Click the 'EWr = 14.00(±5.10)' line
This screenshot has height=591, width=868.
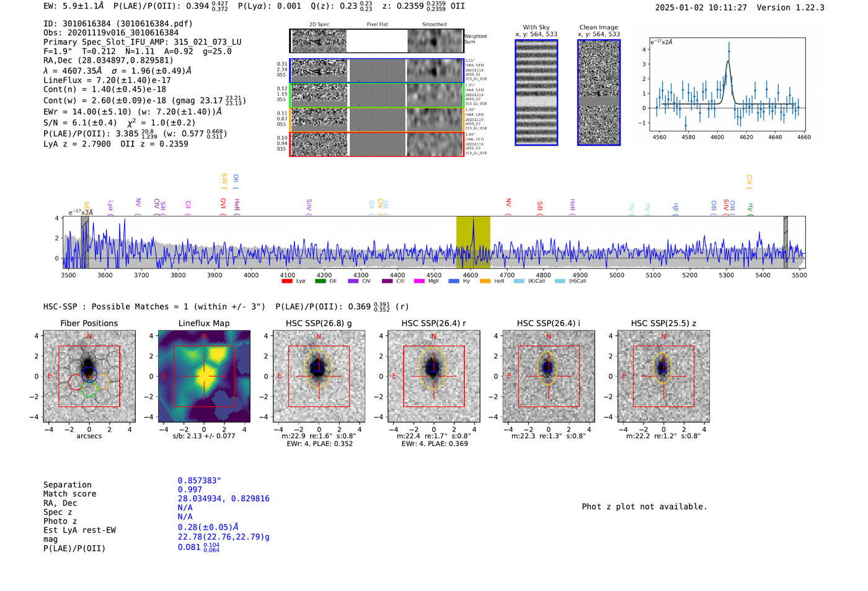tap(133, 112)
